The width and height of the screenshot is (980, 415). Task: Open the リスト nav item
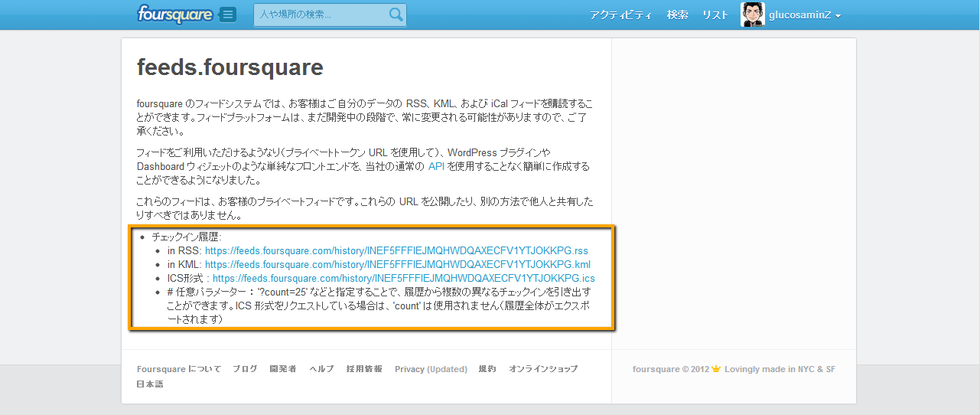pyautogui.click(x=715, y=15)
